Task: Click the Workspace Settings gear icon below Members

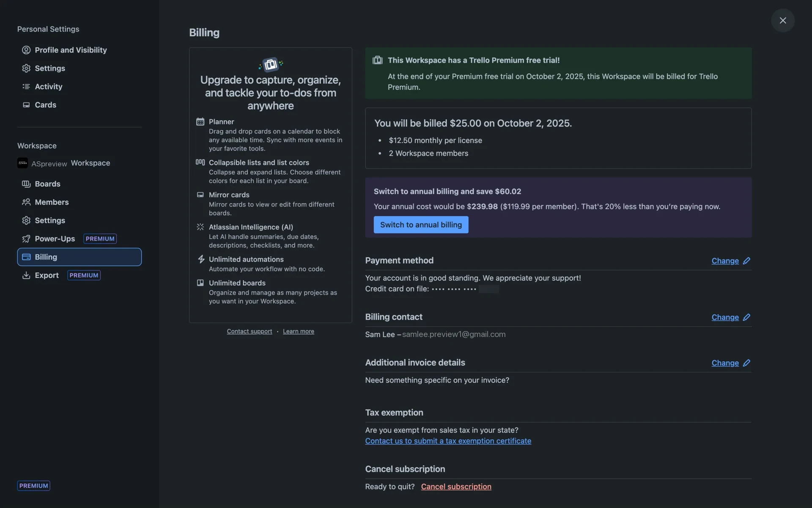Action: click(26, 220)
